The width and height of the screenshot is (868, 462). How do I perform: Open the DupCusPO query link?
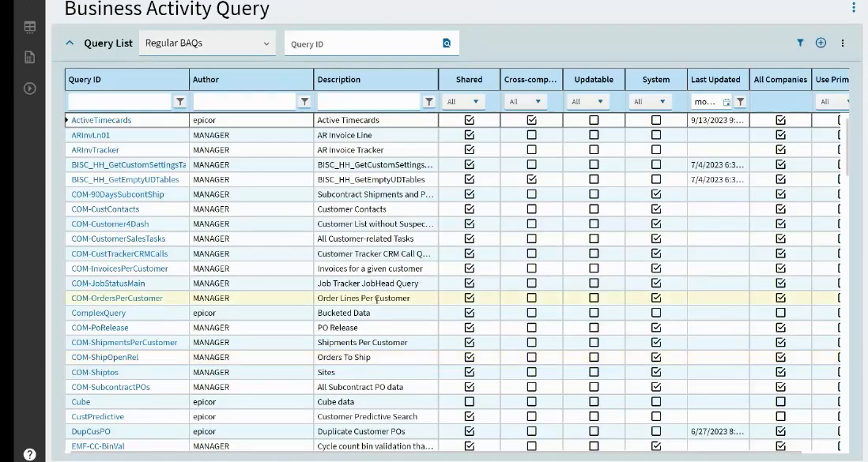point(91,431)
